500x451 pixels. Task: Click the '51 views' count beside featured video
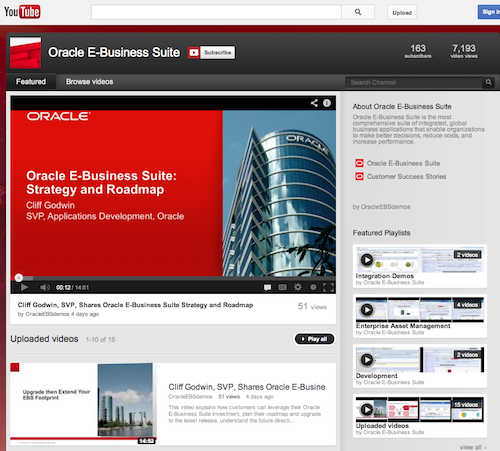[x=312, y=307]
